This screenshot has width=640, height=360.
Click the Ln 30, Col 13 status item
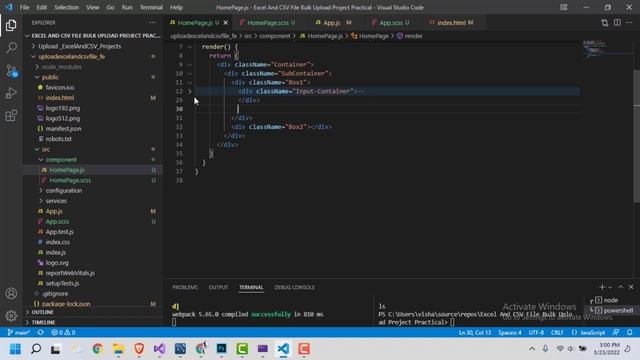[475, 332]
